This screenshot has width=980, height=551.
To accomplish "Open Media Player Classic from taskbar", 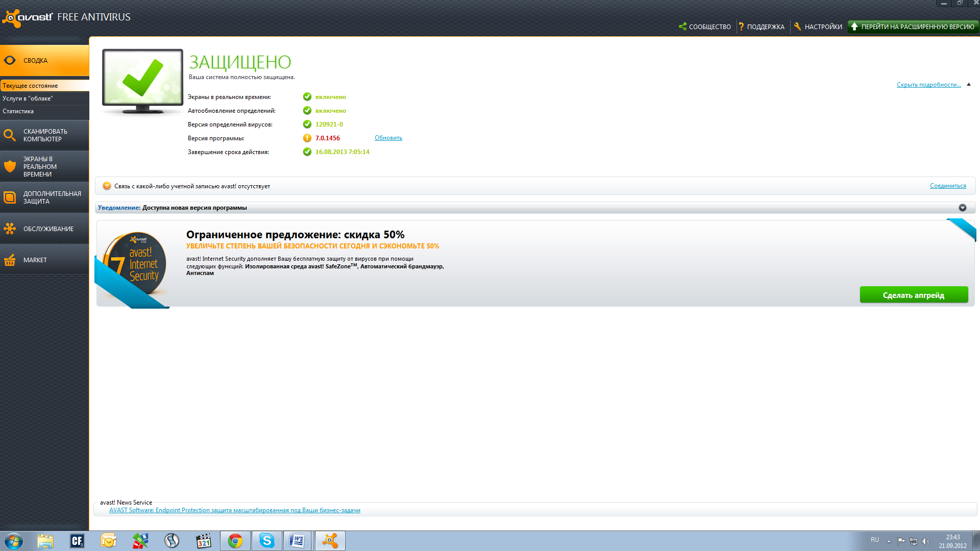I will coord(204,541).
